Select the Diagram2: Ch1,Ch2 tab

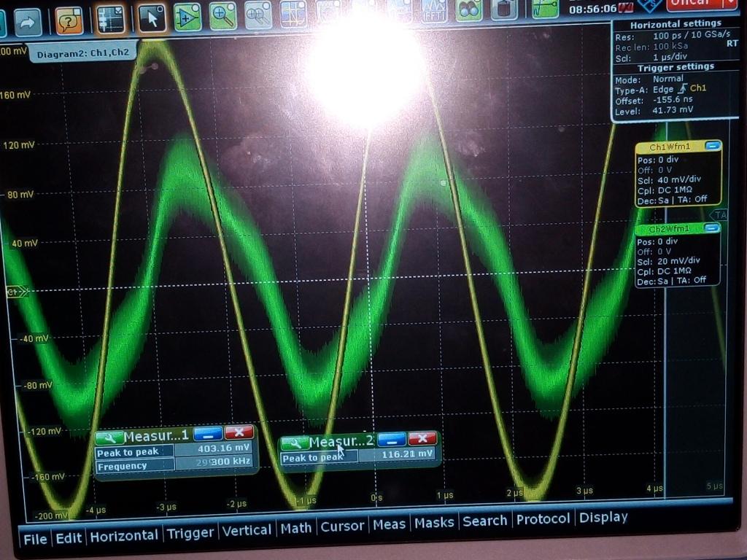(83, 52)
